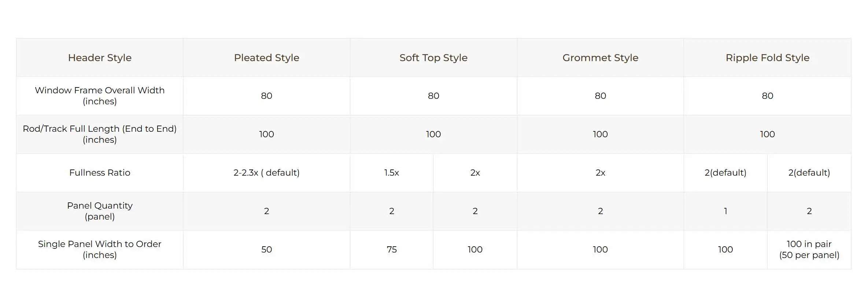The image size is (868, 303).
Task: Select the Pleated Style column header
Action: click(266, 58)
